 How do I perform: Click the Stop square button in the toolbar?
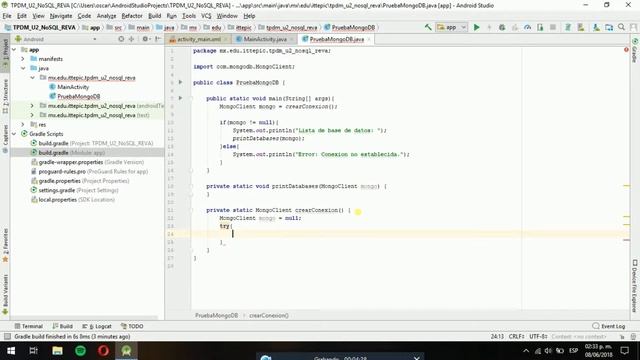[553, 27]
